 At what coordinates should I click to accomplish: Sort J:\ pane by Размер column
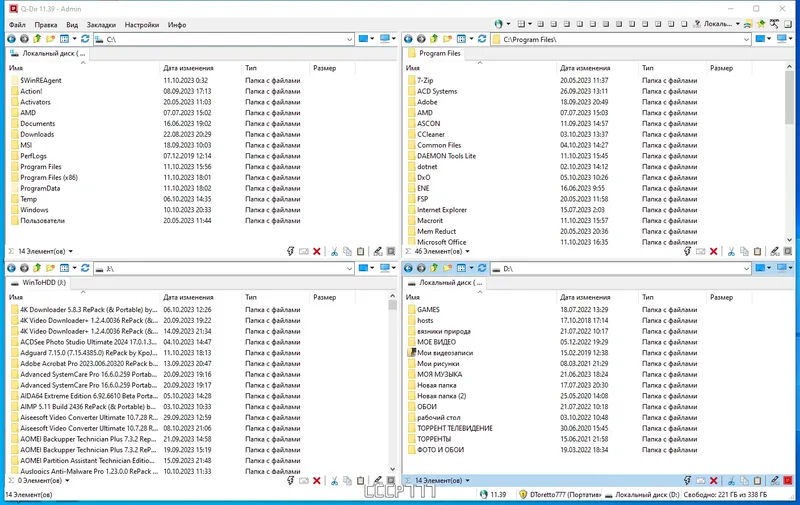tap(332, 297)
